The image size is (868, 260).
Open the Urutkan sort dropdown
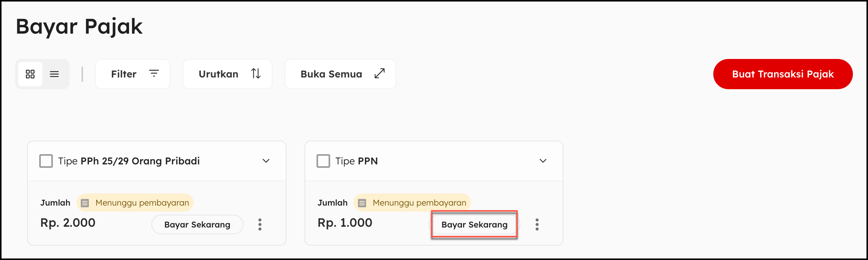click(x=227, y=74)
